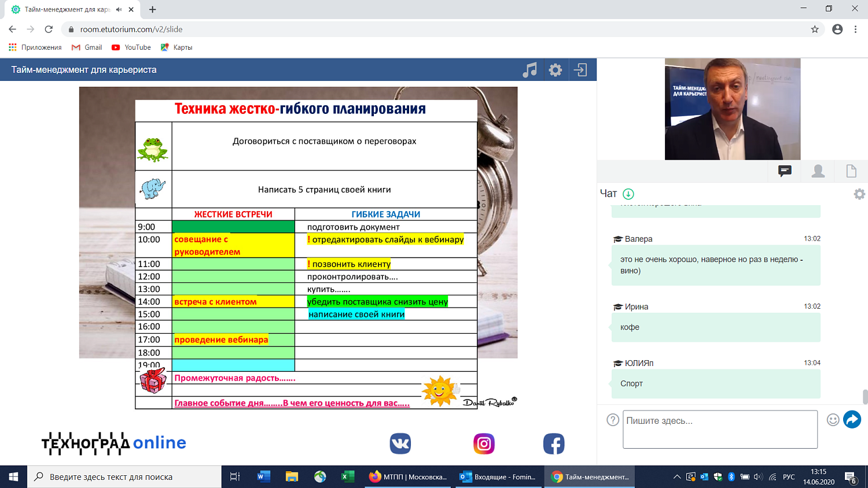
Task: Click the exit room icon
Action: tap(580, 70)
